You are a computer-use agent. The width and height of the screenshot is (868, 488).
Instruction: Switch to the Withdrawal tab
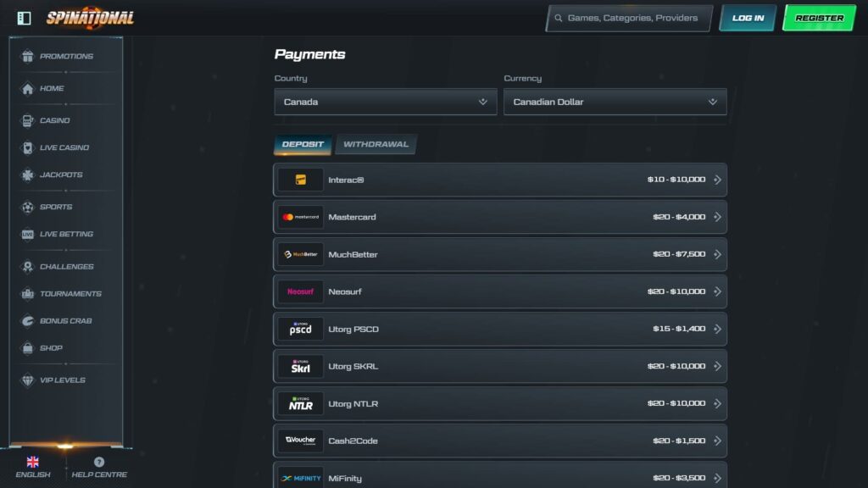click(x=376, y=144)
